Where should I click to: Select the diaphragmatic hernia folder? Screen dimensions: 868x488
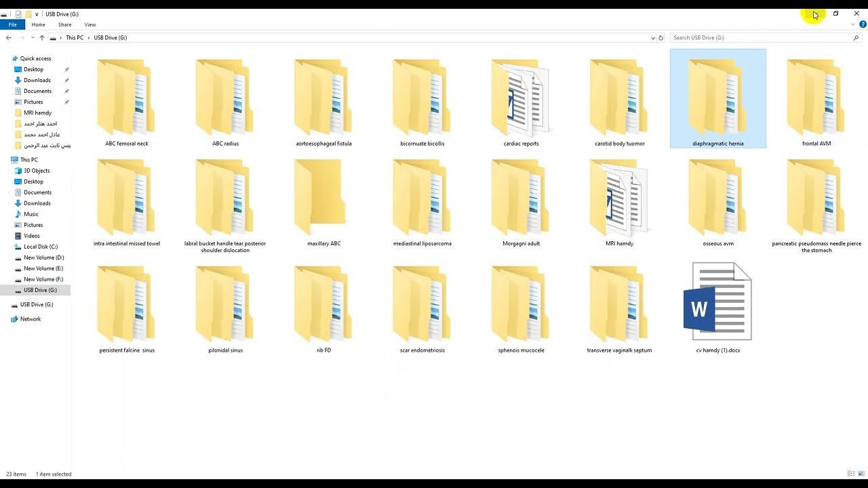pos(718,98)
